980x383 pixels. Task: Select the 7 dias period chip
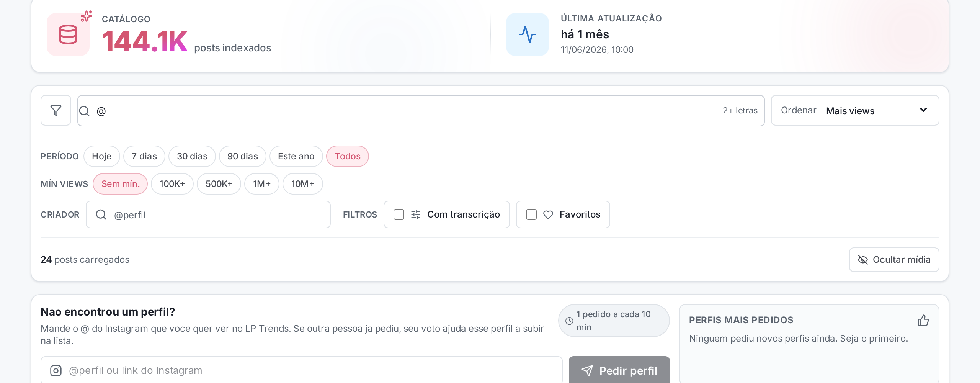(x=144, y=156)
